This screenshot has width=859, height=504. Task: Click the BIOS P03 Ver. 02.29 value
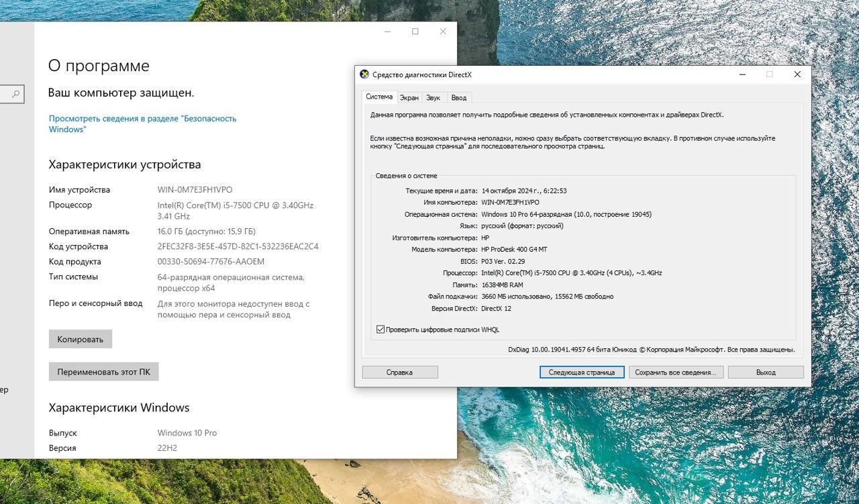click(503, 261)
